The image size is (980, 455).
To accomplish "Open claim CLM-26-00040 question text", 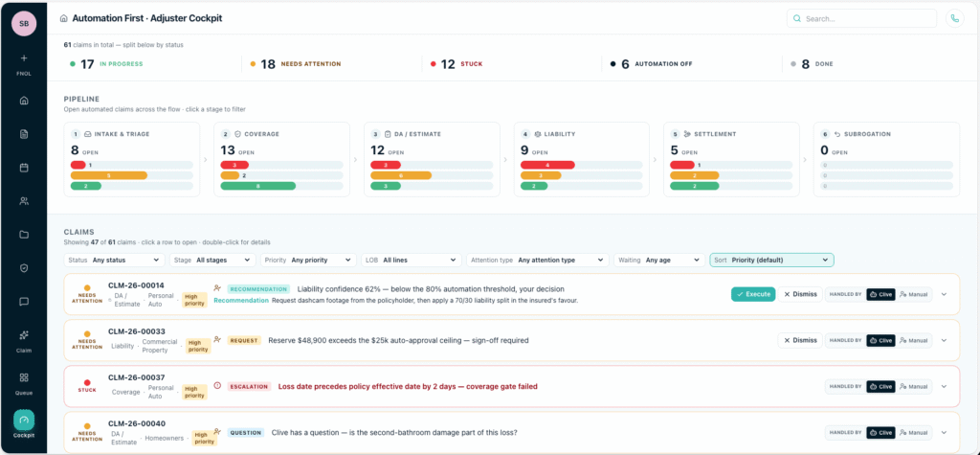I will click(394, 432).
